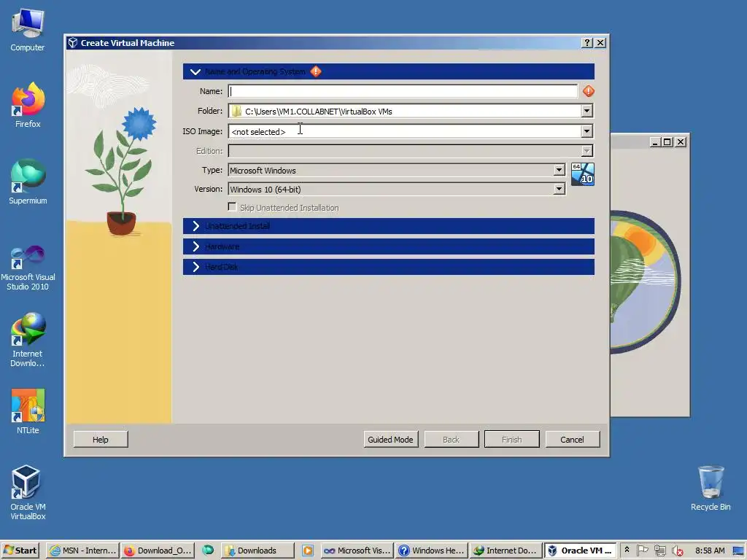Viewport: 747px width, 560px height.
Task: Click the network tray icon
Action: [659, 551]
